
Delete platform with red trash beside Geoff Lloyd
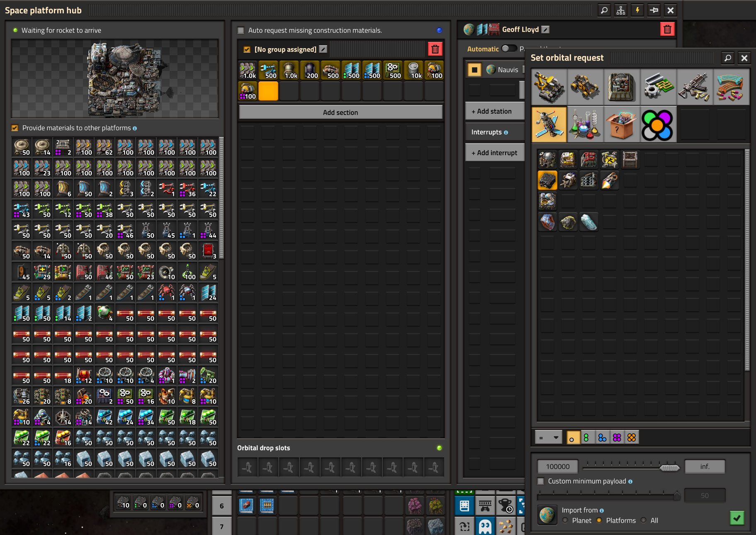(667, 29)
